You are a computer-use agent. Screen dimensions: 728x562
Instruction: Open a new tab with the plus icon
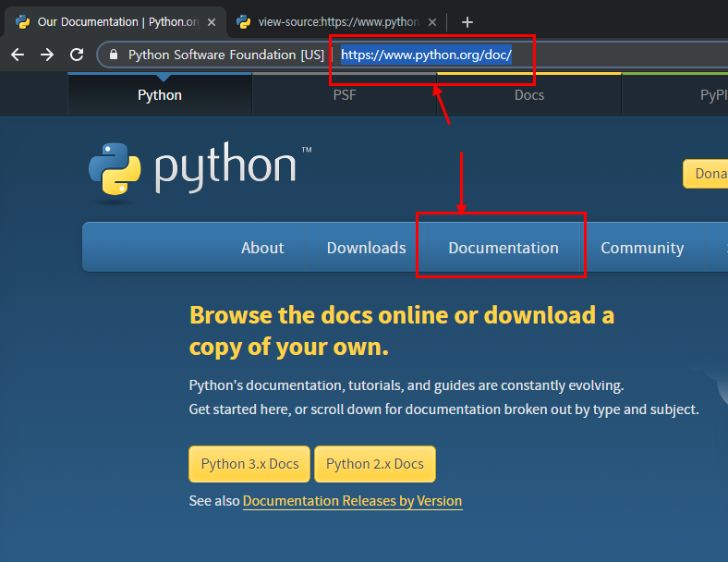point(467,22)
